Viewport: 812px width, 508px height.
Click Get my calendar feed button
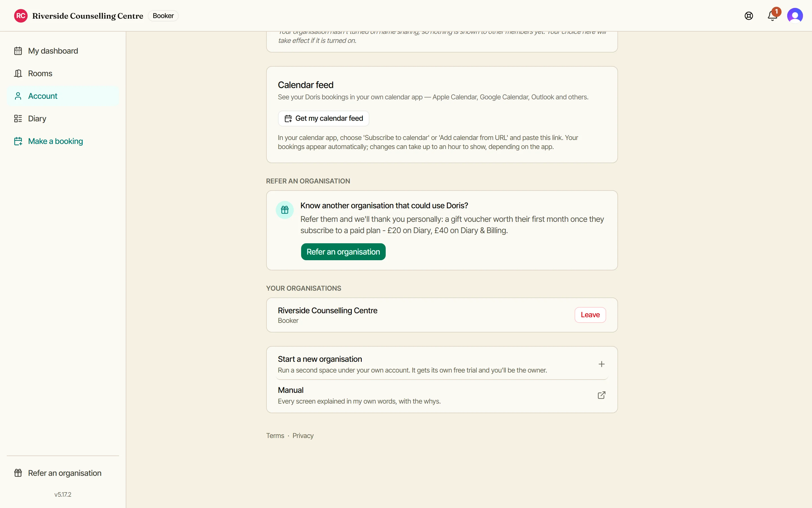[x=323, y=118]
